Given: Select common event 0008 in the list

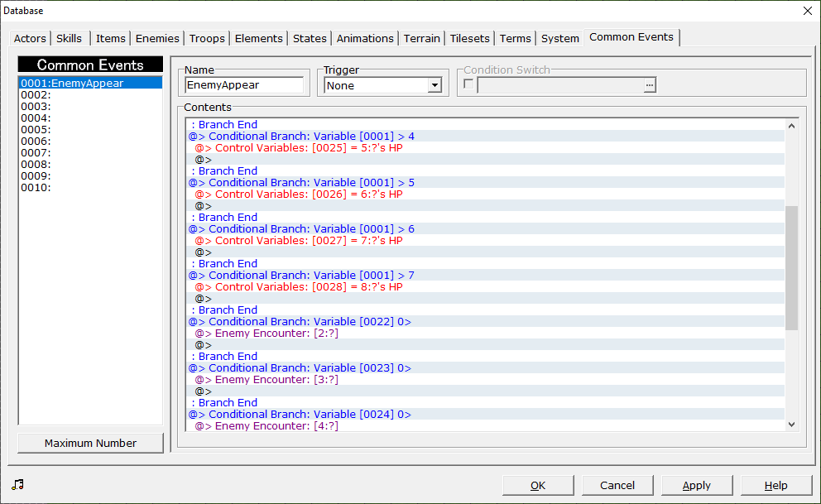Looking at the screenshot, I should coord(90,165).
